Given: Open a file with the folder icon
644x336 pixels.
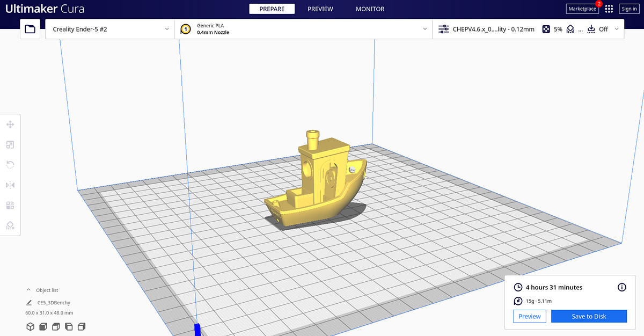Looking at the screenshot, I should [30, 28].
